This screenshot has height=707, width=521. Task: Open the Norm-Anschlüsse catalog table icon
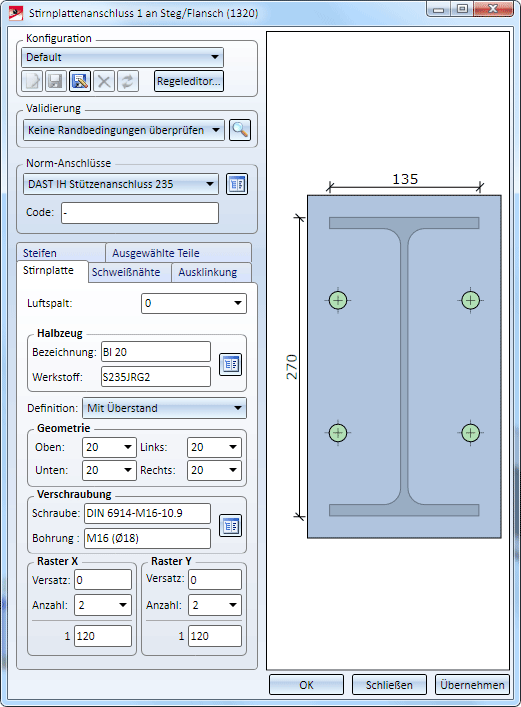[237, 184]
